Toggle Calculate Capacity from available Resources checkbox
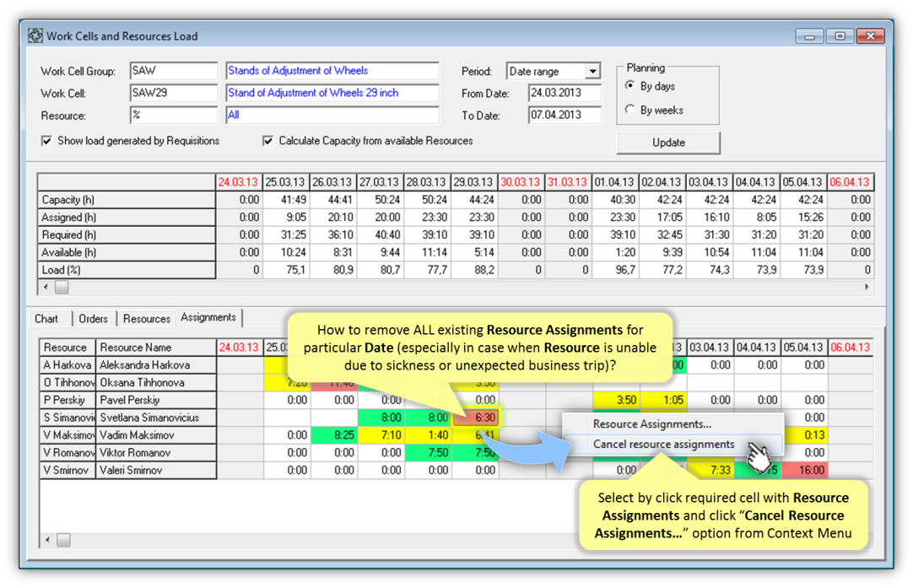913x588 pixels. tap(267, 141)
